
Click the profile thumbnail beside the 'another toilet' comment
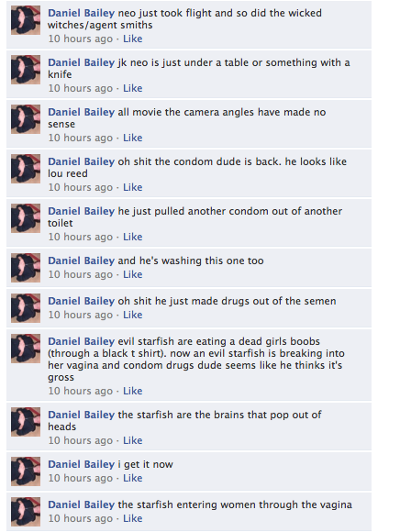26,218
